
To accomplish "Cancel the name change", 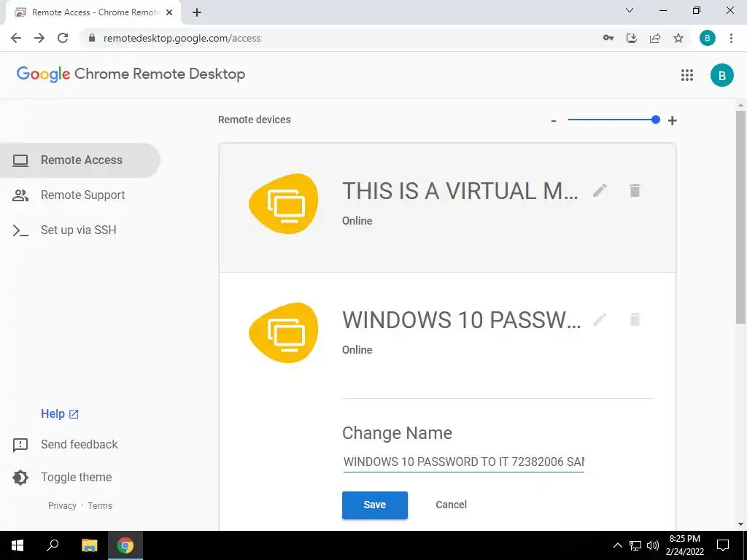I will [451, 505].
